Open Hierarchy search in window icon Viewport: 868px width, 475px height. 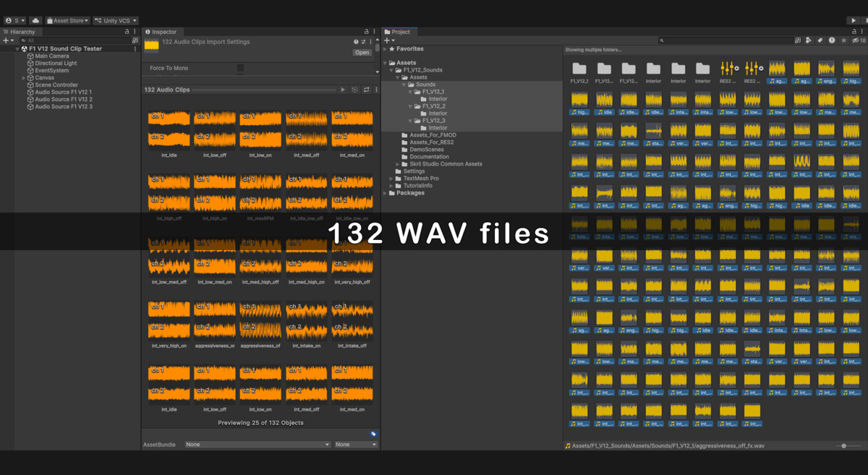pos(135,40)
